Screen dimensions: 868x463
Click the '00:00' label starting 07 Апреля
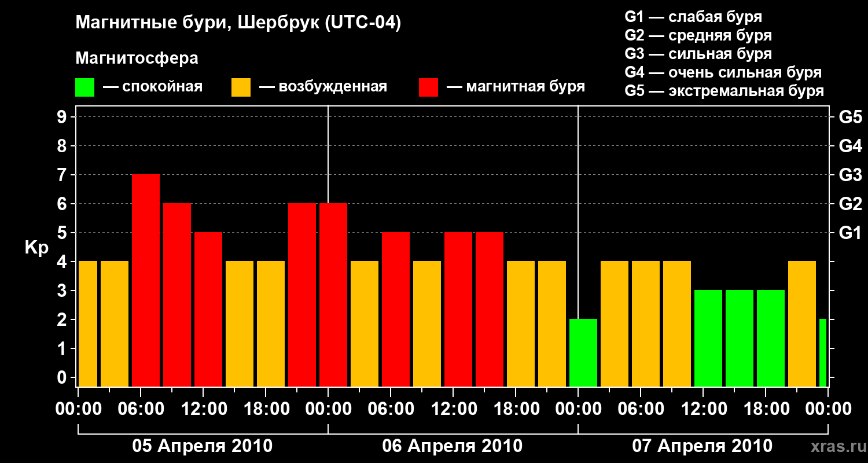point(578,409)
